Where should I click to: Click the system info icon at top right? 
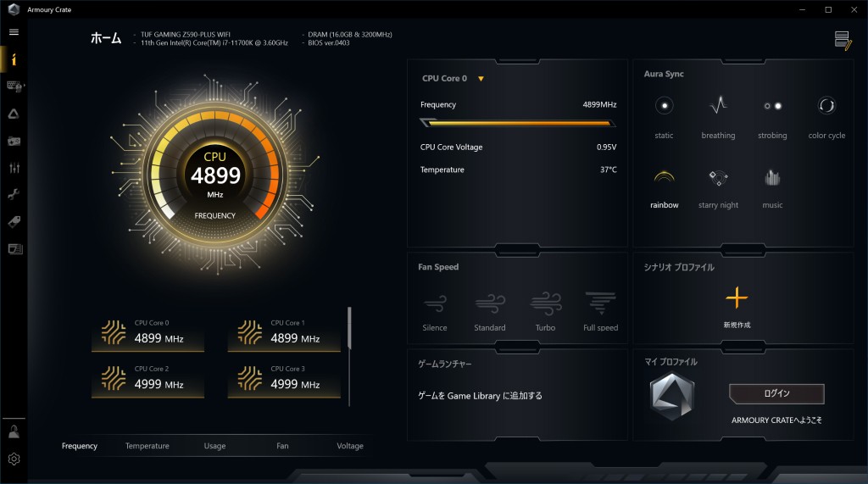click(842, 40)
